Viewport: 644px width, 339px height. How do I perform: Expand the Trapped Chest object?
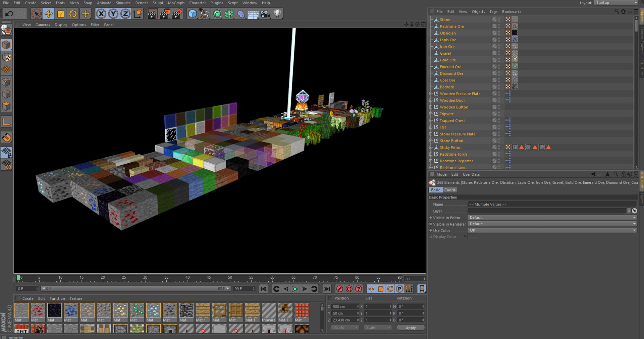[x=431, y=120]
